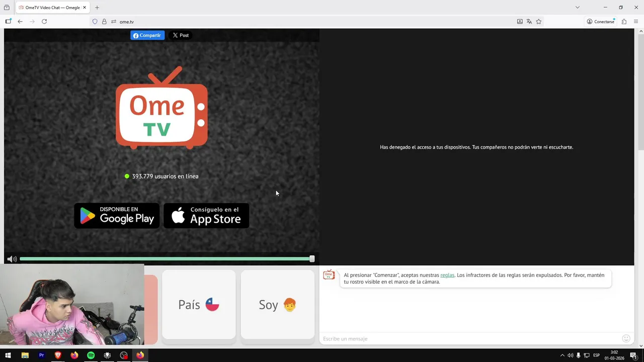Click the streamer webcam overlay thumbnail
This screenshot has height=362, width=644.
point(72,305)
